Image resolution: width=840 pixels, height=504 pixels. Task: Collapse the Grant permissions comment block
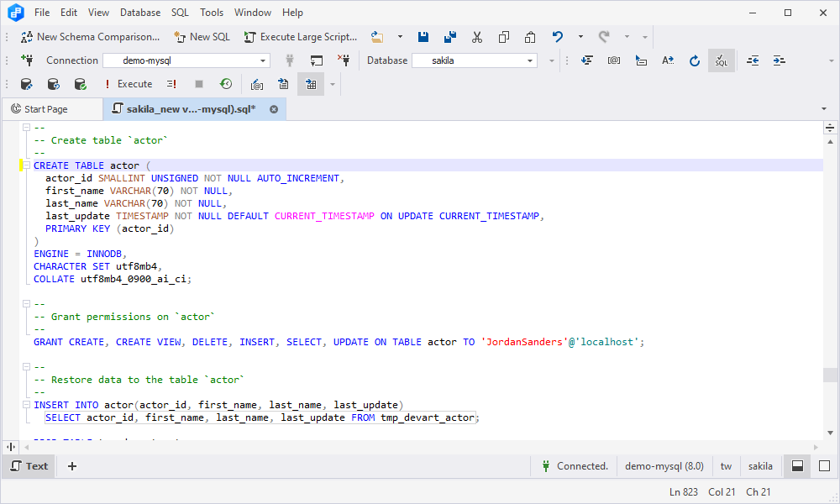(26, 304)
